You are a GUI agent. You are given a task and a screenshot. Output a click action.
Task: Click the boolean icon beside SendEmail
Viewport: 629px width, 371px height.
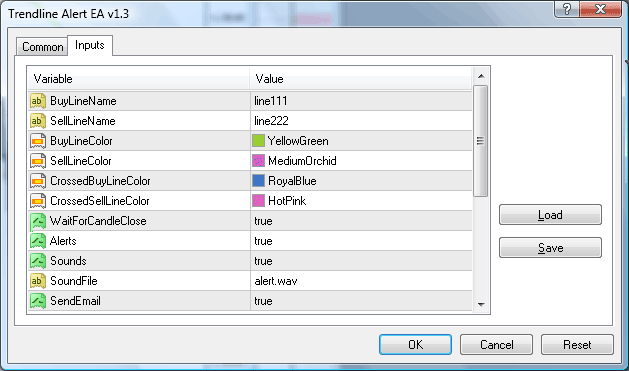[38, 301]
